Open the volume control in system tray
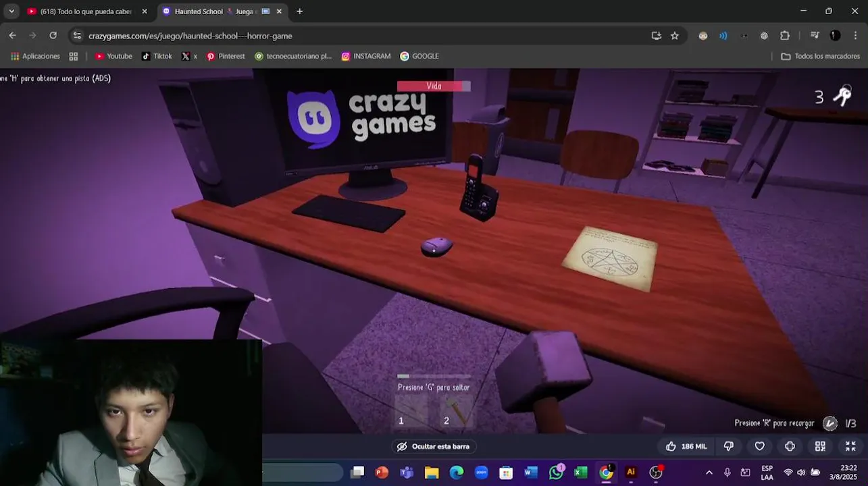This screenshot has height=486, width=868. (x=801, y=473)
